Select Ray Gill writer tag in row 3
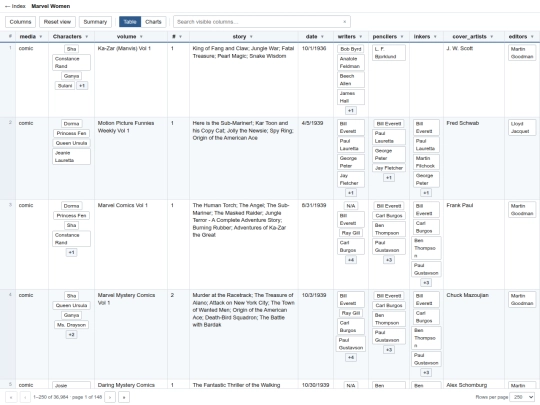Viewport: 540px width, 405px height. coord(351,233)
